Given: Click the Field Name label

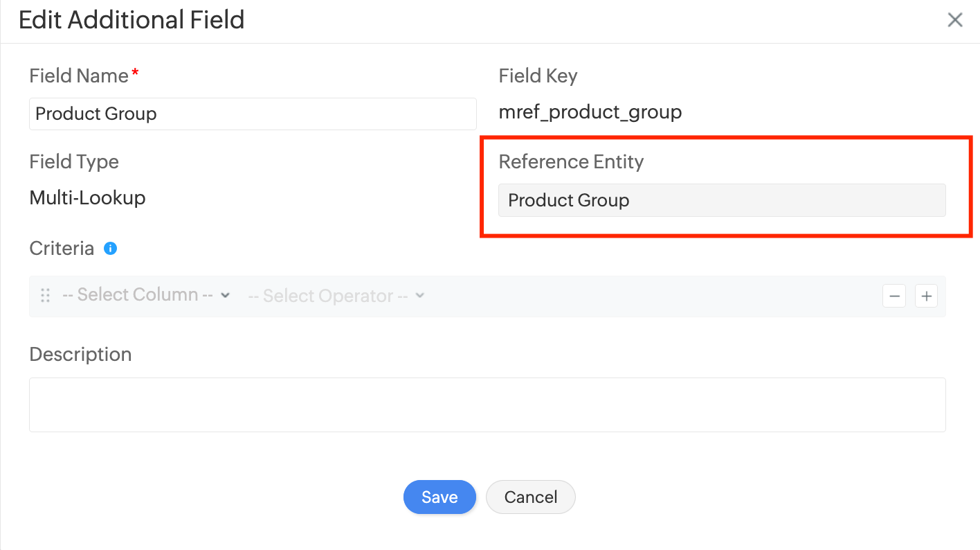Looking at the screenshot, I should (x=79, y=76).
